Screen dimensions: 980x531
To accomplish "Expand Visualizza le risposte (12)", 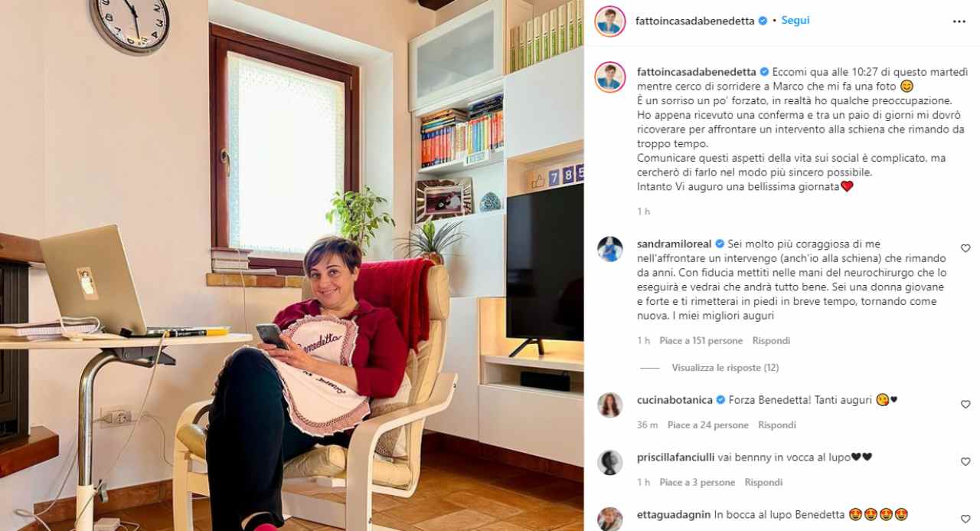I will (x=725, y=368).
